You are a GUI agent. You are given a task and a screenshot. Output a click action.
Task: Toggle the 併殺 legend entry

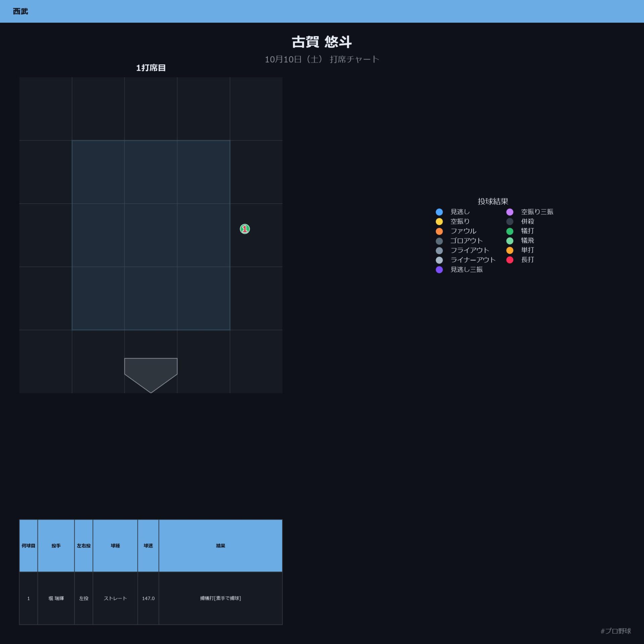point(520,221)
